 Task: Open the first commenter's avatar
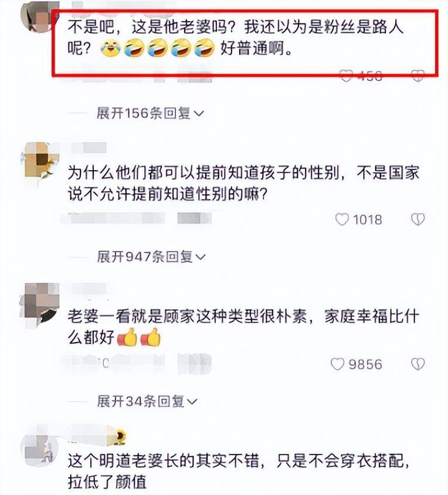tap(40, 16)
